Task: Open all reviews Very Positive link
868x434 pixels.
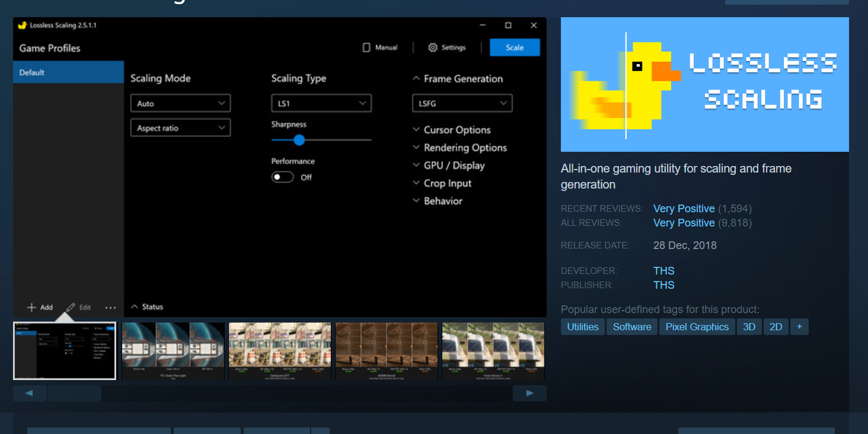Action: pyautogui.click(x=684, y=223)
